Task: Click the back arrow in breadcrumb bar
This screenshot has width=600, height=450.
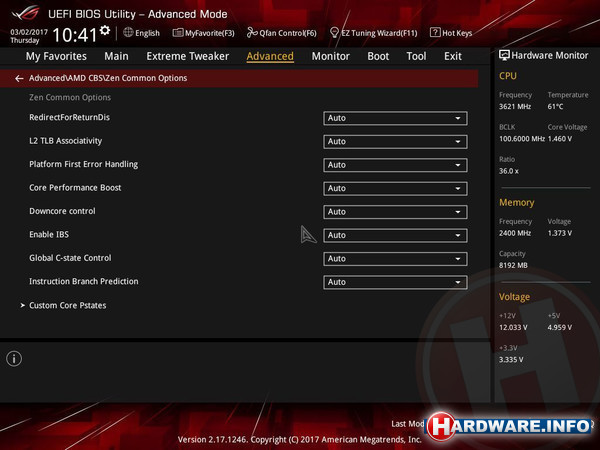Action: pos(19,78)
